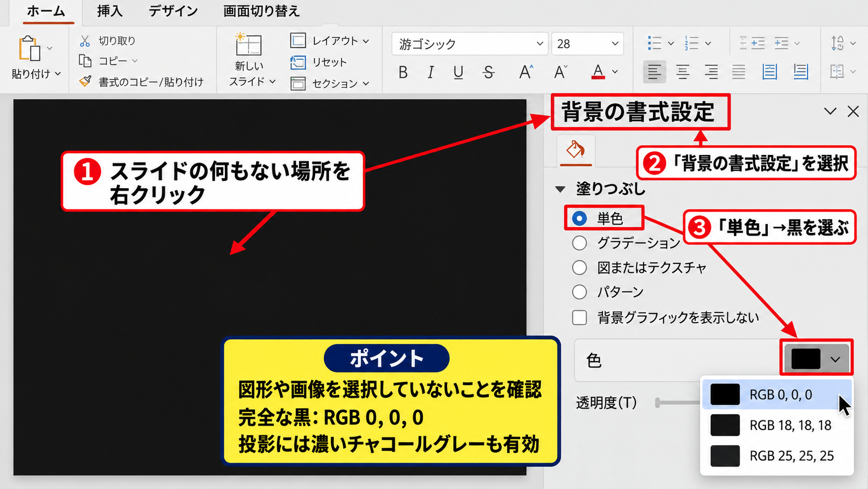The height and width of the screenshot is (489, 868).
Task: Click the 透明度(T) transparency slider
Action: click(677, 402)
